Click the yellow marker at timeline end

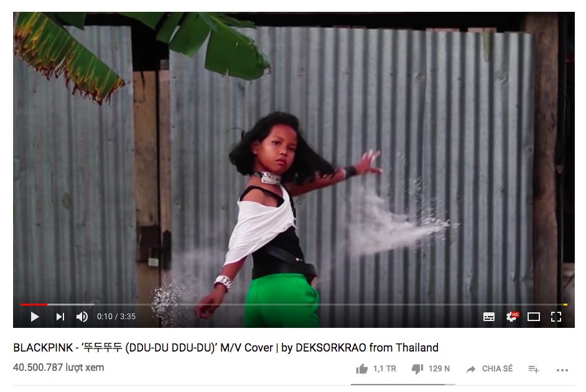[x=565, y=304]
